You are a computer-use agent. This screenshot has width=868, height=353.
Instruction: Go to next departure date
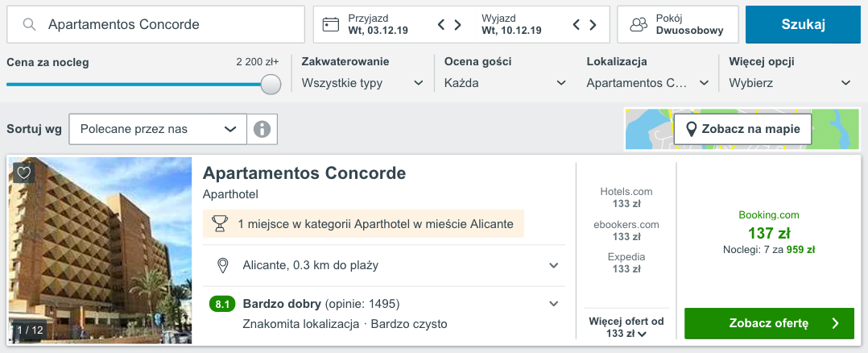[593, 24]
